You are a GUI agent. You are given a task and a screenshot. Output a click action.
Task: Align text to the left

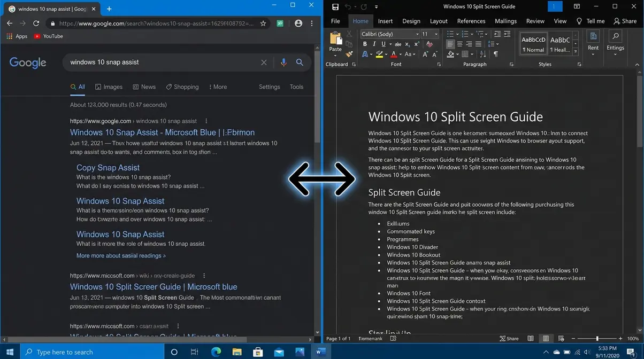(x=450, y=44)
